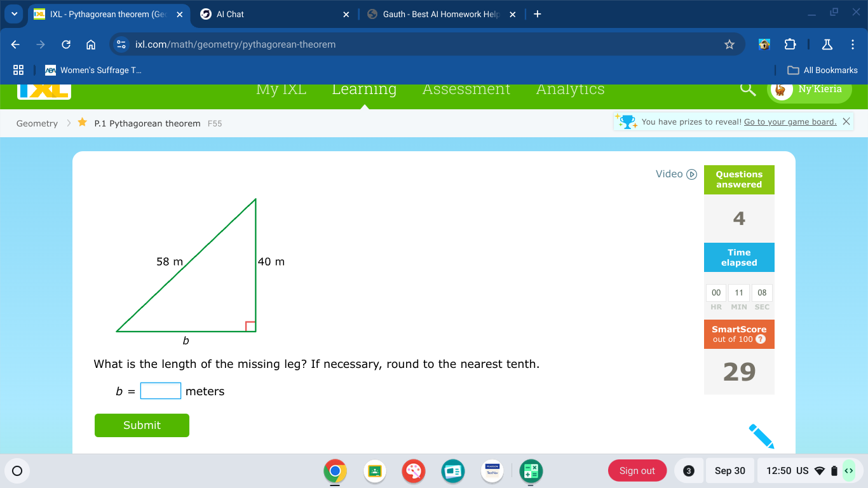Click the pencil scratchpad icon
The height and width of the screenshot is (488, 868).
pyautogui.click(x=761, y=436)
